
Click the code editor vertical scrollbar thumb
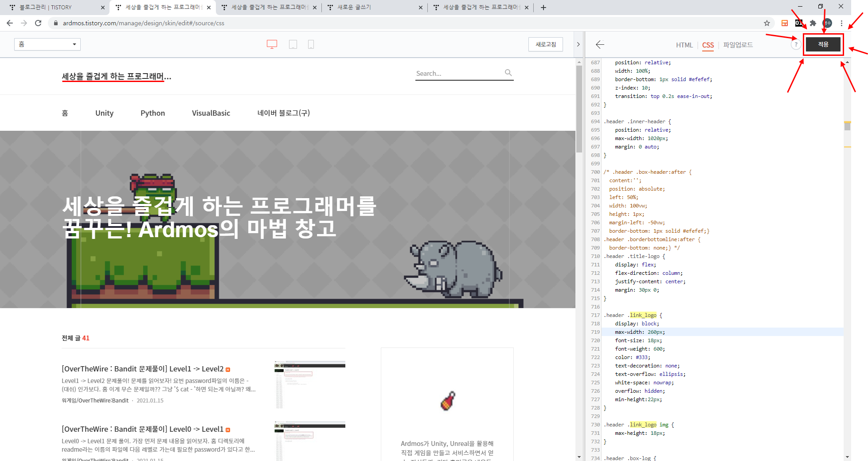point(847,126)
